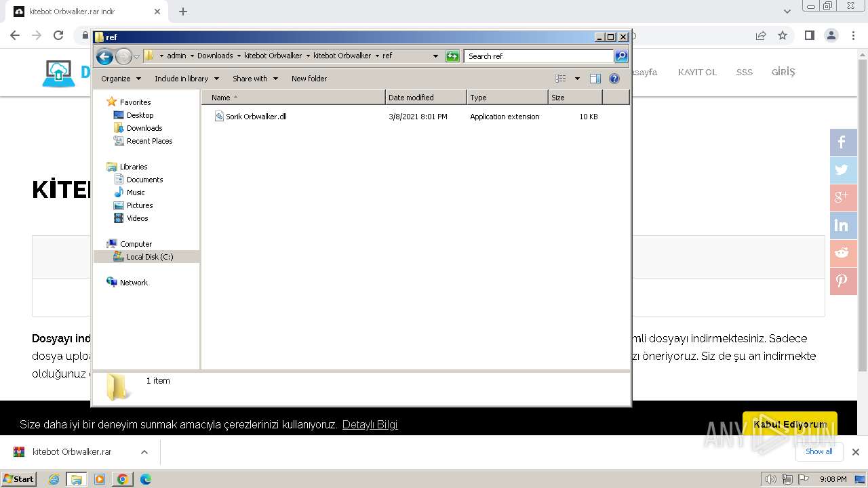Share page on LinkedIn icon
The width and height of the screenshot is (868, 488).
(x=844, y=226)
